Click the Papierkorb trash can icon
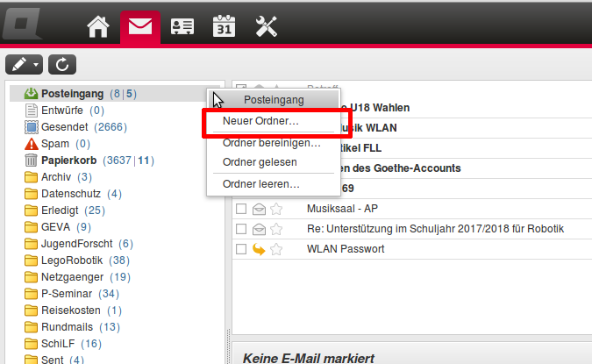This screenshot has height=364, width=592. tap(31, 161)
